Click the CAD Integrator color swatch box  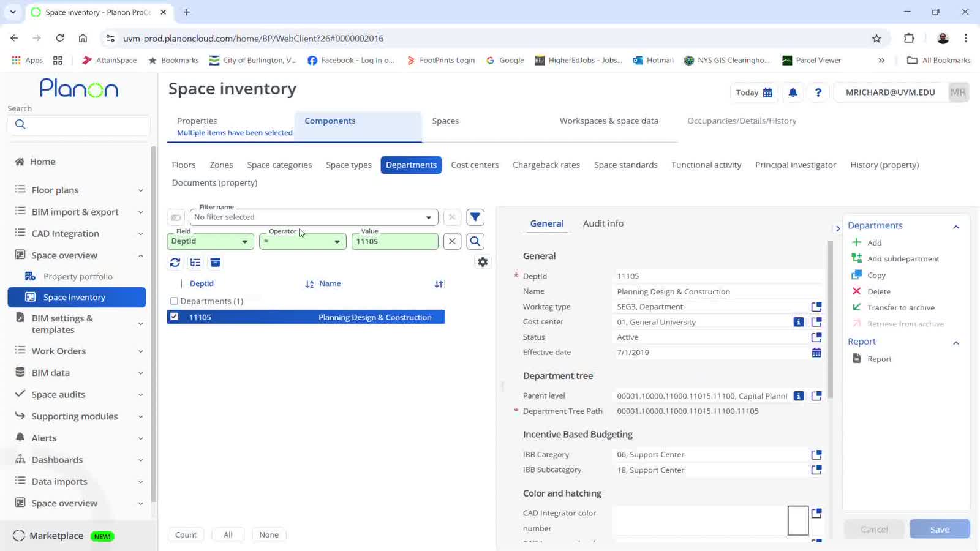coord(797,520)
